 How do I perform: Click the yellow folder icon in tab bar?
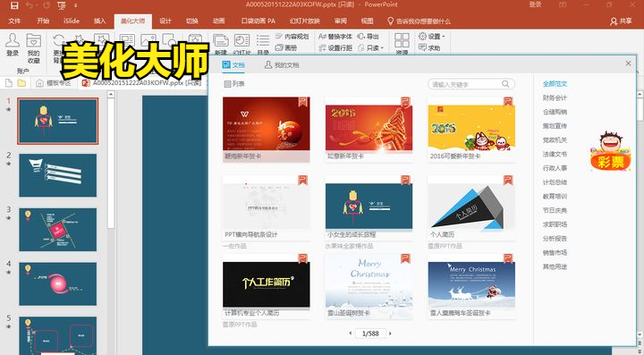(21, 83)
